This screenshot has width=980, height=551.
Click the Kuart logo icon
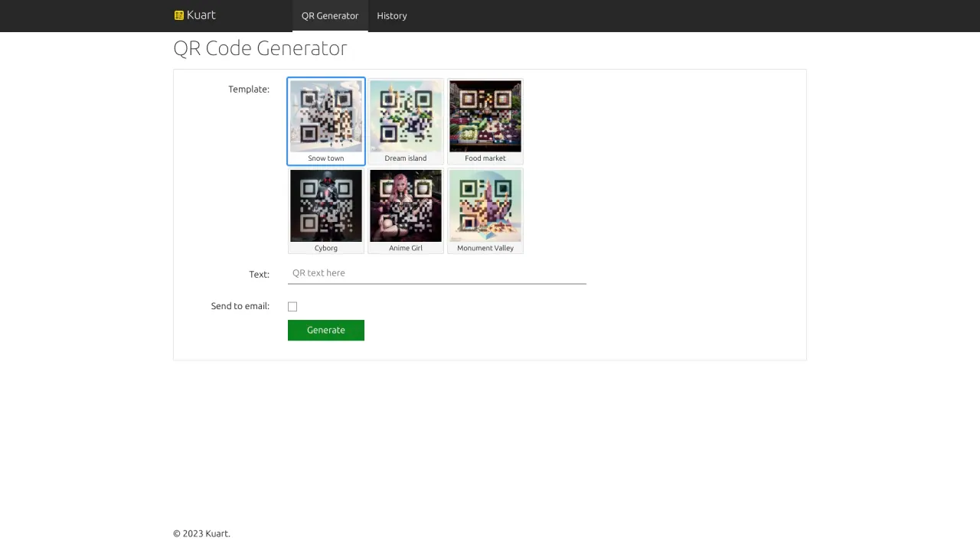click(179, 15)
